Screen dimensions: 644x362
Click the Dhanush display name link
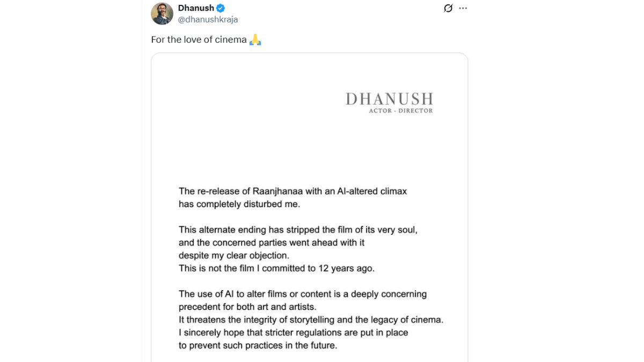click(x=196, y=8)
